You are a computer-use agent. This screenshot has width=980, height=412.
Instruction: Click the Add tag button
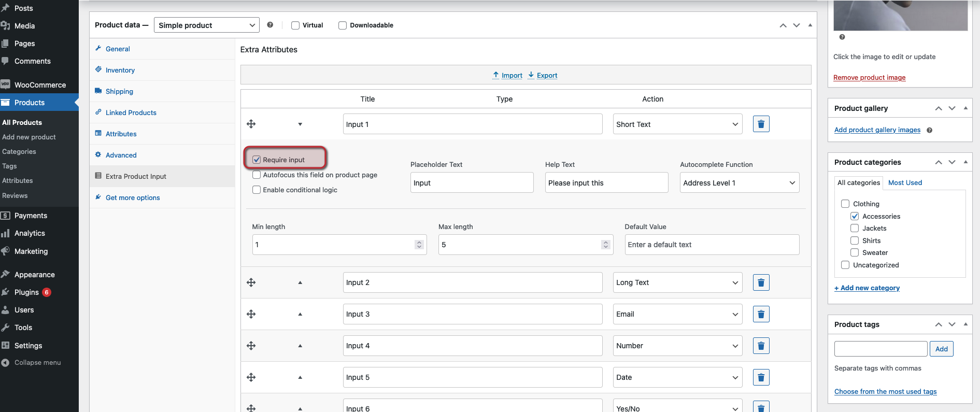[941, 349]
